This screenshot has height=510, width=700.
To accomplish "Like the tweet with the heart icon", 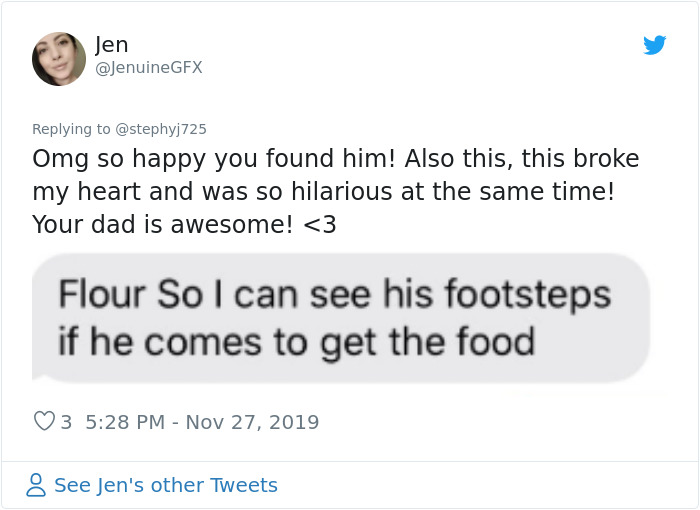I will (44, 422).
